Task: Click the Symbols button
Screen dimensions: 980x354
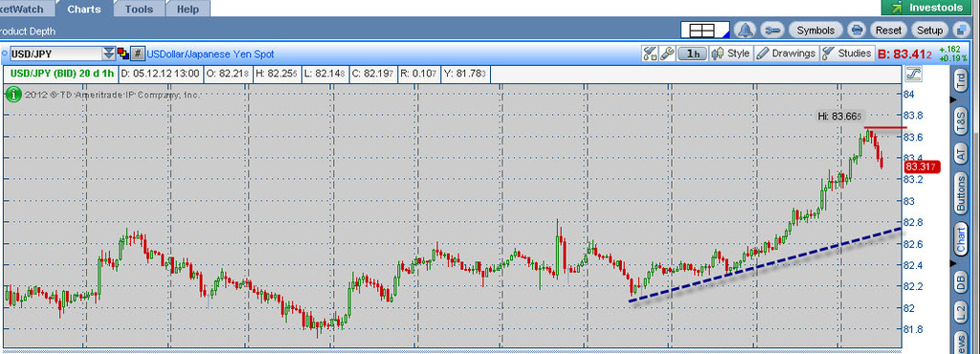Action: tap(815, 30)
